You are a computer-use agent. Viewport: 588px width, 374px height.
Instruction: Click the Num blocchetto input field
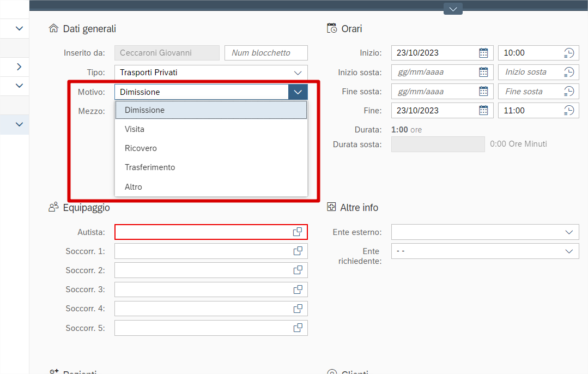266,53
